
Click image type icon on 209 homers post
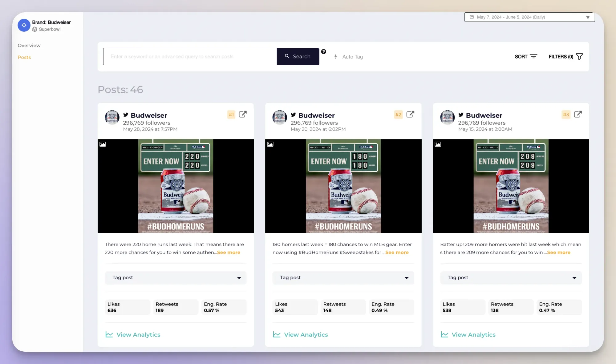(438, 144)
